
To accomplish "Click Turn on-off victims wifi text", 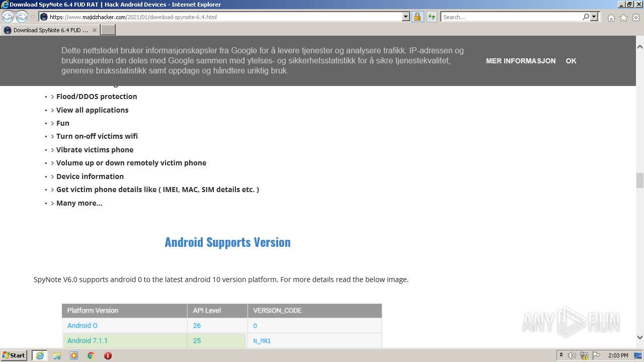I will point(97,136).
